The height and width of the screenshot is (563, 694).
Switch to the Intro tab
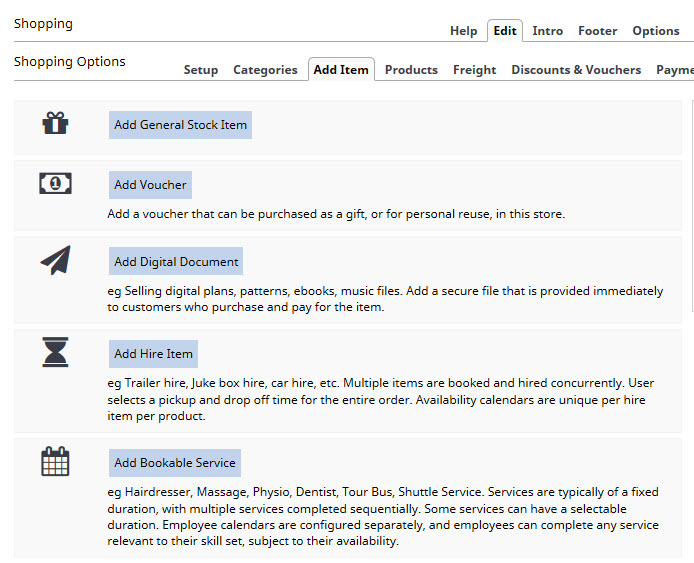[x=547, y=31]
